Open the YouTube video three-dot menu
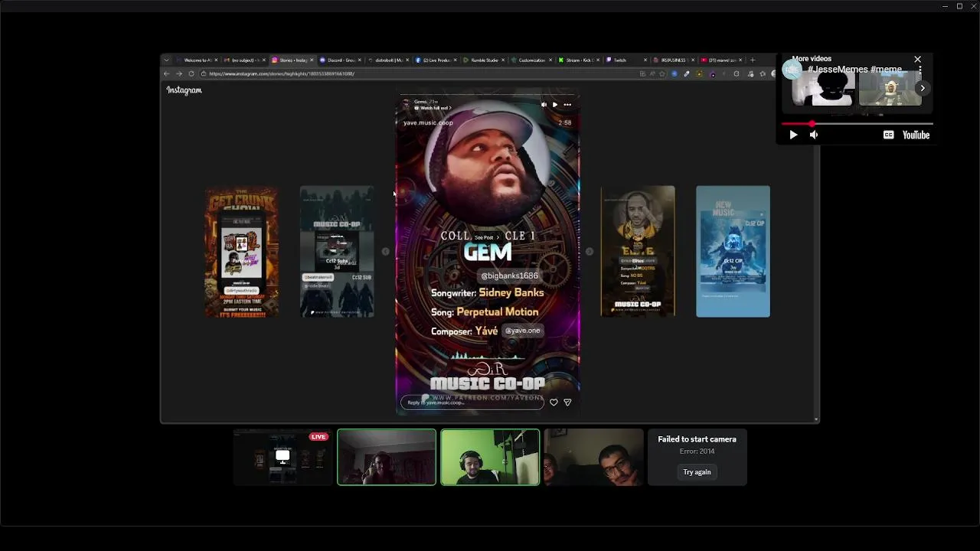The width and height of the screenshot is (980, 551). point(920,70)
